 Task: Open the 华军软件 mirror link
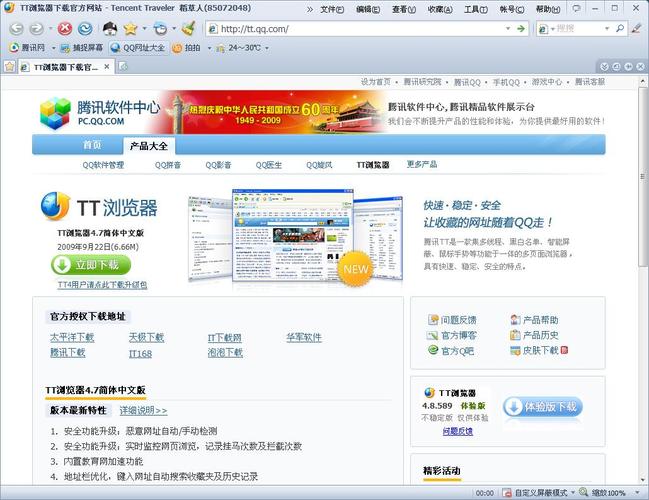[x=304, y=338]
